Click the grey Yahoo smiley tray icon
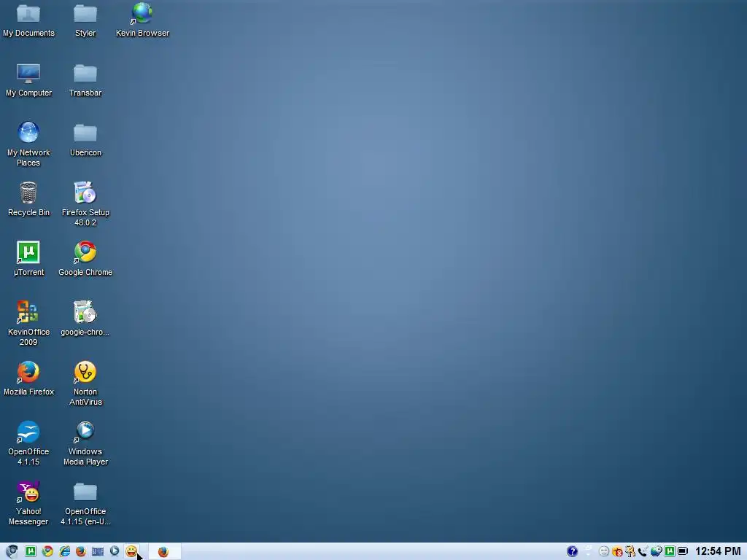 pos(603,551)
